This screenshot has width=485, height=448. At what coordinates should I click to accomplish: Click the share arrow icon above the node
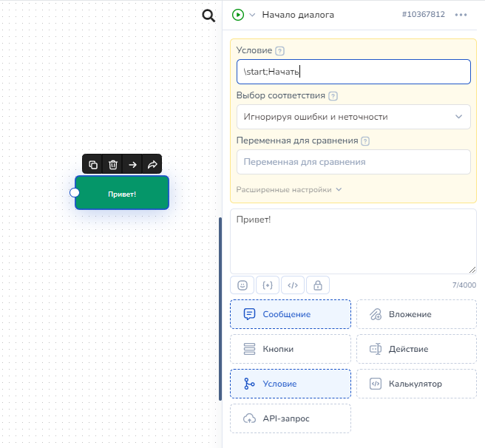click(x=152, y=164)
